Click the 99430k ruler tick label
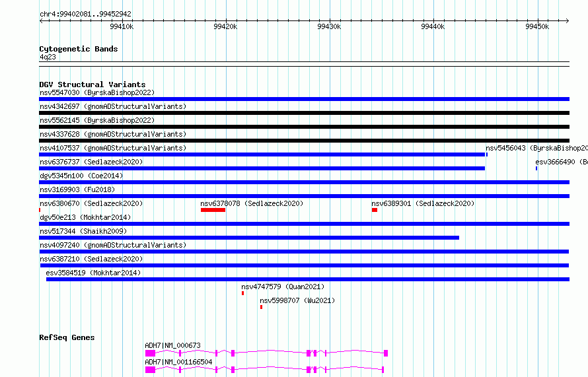The width and height of the screenshot is (588, 377). pos(329,26)
